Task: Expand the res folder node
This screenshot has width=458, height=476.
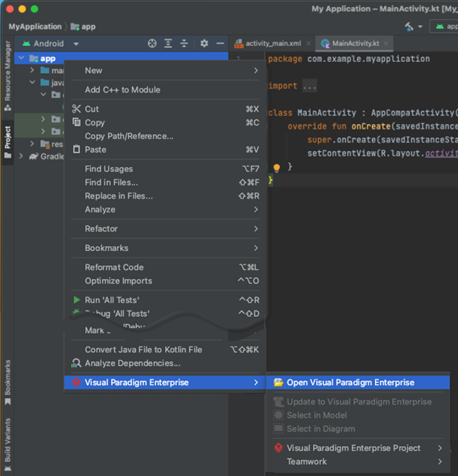Action: click(32, 144)
